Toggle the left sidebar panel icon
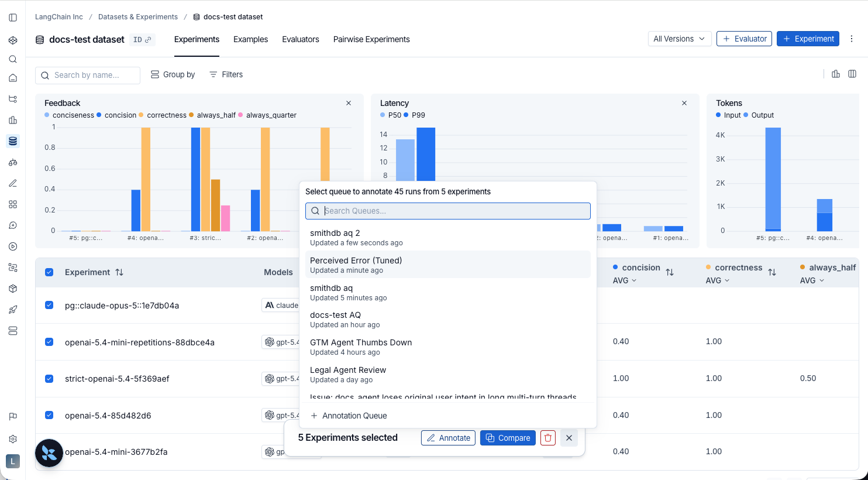The width and height of the screenshot is (868, 480). (13, 18)
